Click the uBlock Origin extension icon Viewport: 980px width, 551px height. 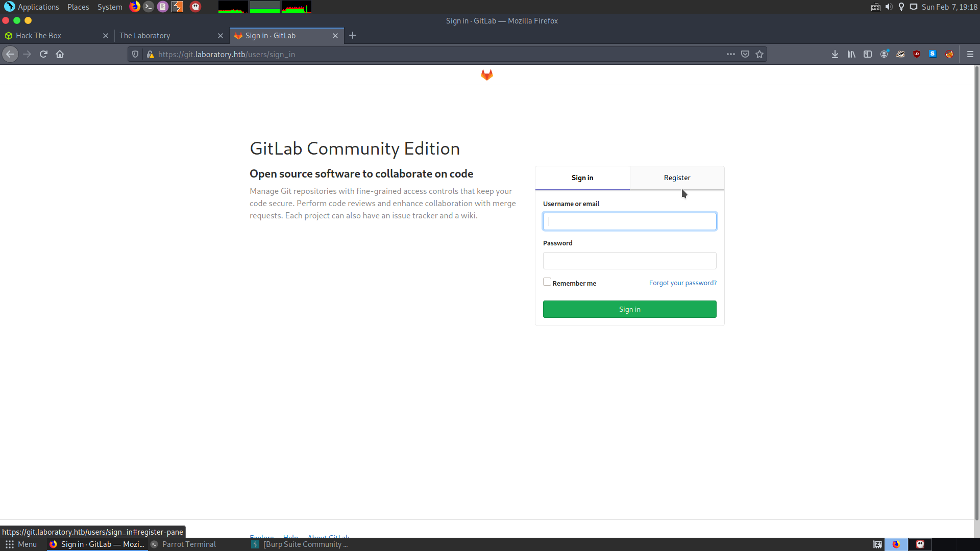(x=917, y=54)
